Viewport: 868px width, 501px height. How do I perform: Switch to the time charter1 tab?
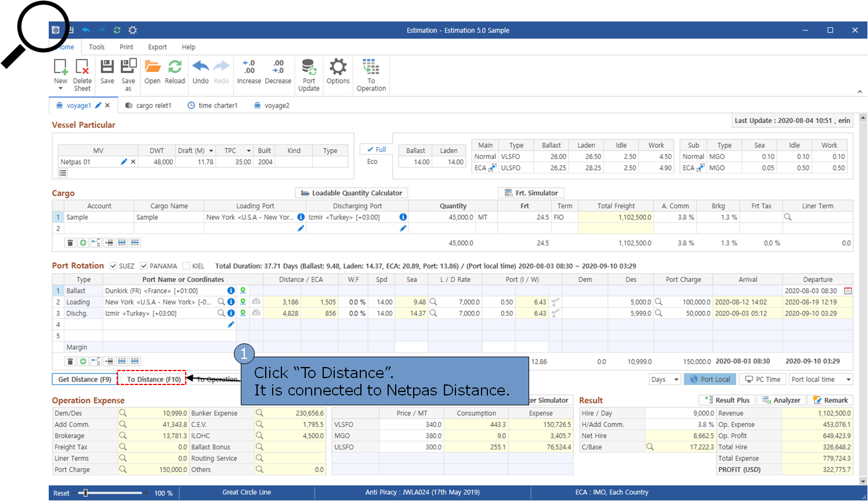(x=212, y=106)
